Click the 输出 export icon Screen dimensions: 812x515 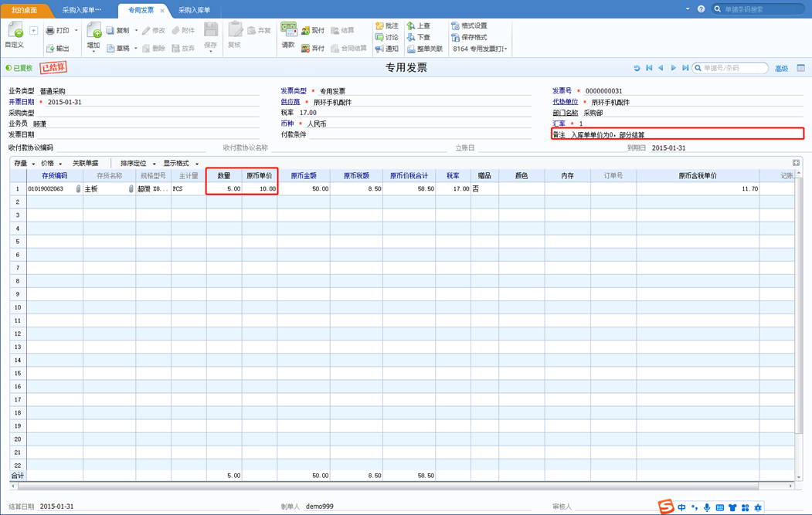click(50, 48)
